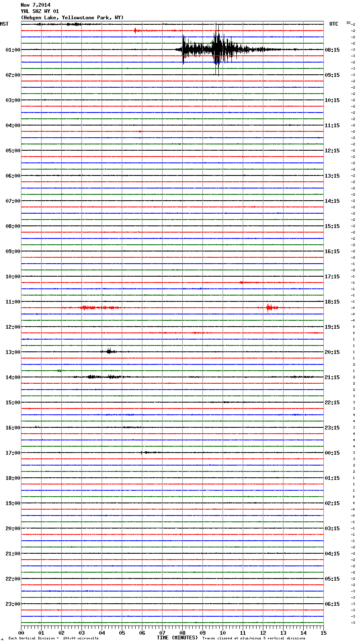Select the 04:00 MST row label
The width and height of the screenshot is (357, 644).
(13, 126)
